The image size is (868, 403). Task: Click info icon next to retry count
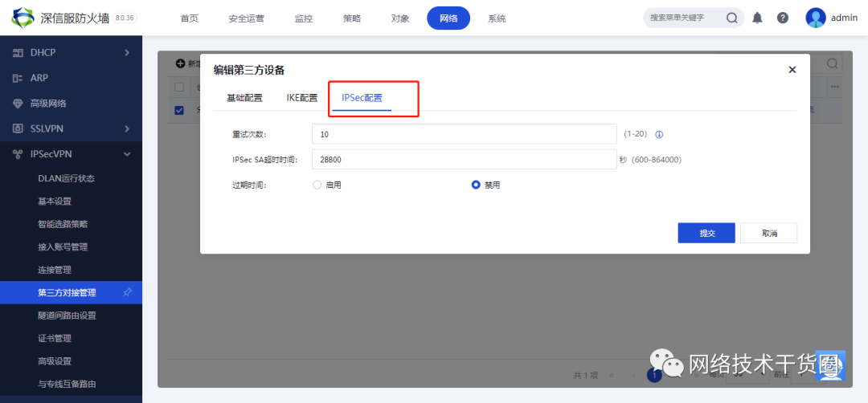coord(659,134)
